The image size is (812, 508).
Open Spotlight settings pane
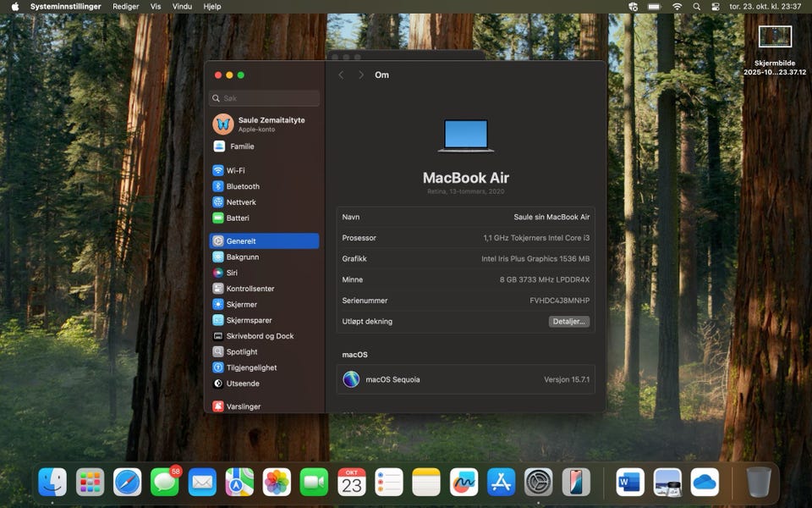(264, 352)
